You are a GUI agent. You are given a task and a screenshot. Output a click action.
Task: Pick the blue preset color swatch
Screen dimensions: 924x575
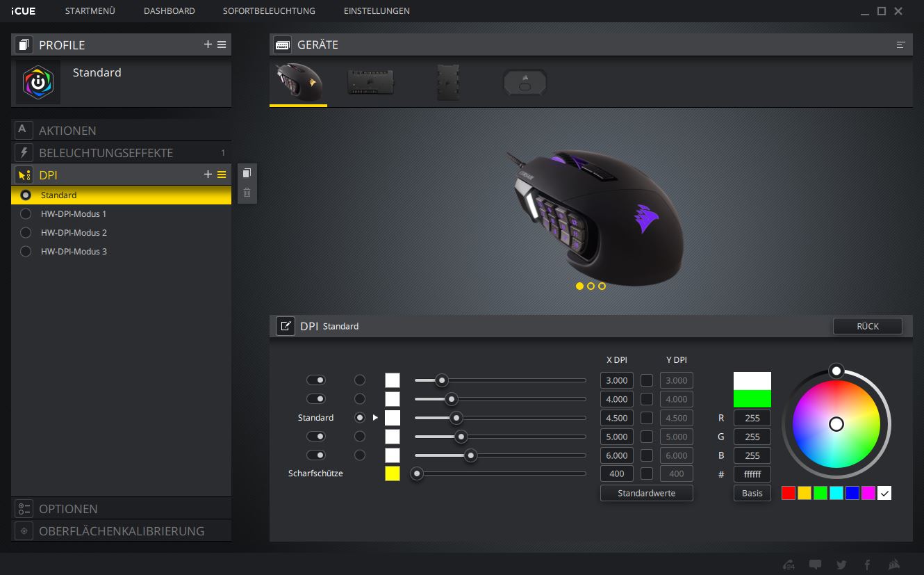852,493
